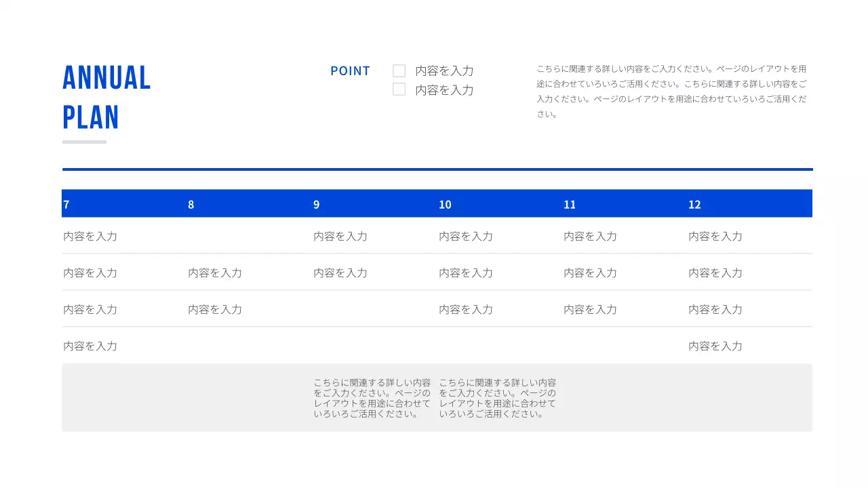Select column header 10 in the blue bar
868x488 pixels.
(445, 204)
